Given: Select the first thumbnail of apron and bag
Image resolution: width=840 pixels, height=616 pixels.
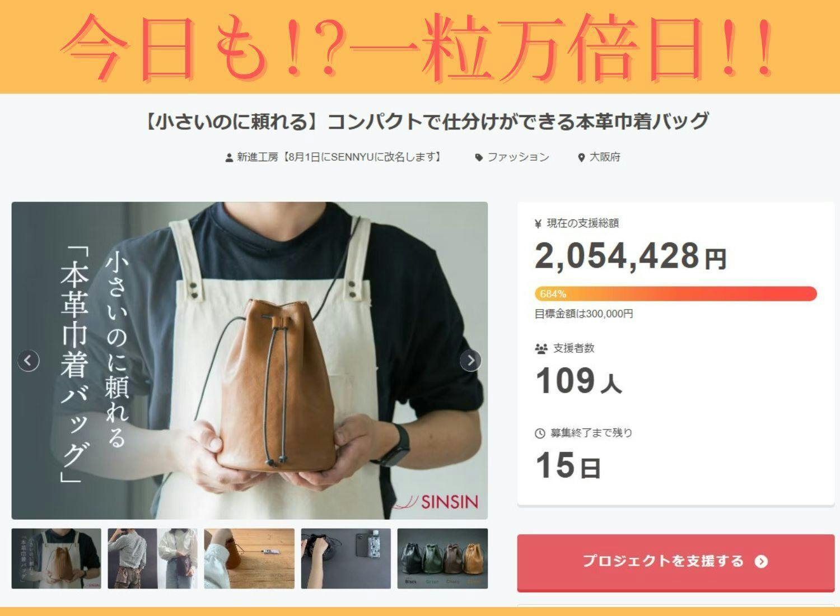Looking at the screenshot, I should click(x=57, y=558).
